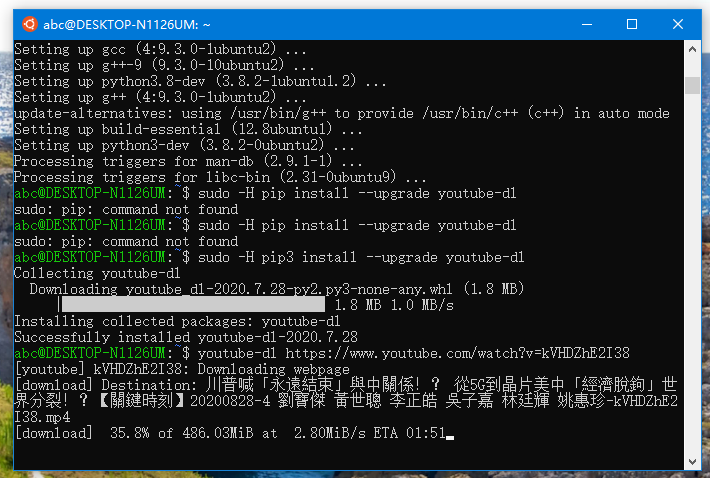Click the Ubuntu logo icon in title bar
Screen dimensions: 710x478
tap(30, 24)
